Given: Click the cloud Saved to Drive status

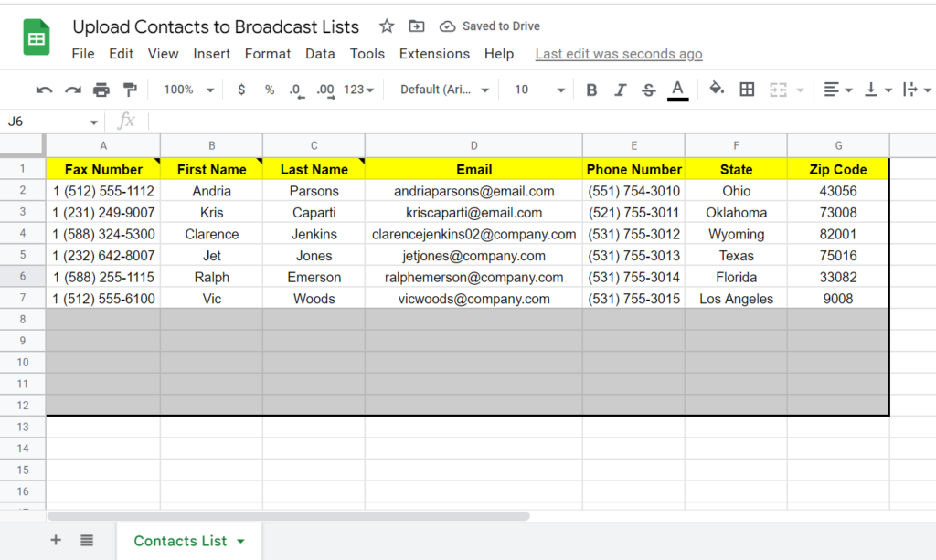Looking at the screenshot, I should [x=490, y=26].
